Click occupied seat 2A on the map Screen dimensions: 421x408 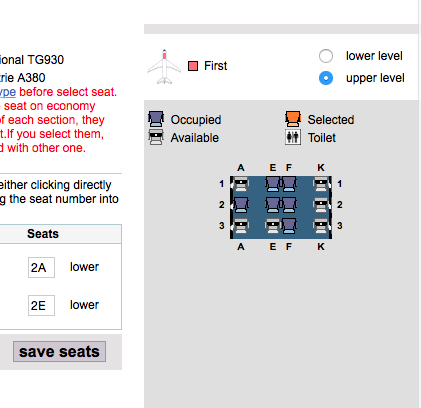point(241,205)
